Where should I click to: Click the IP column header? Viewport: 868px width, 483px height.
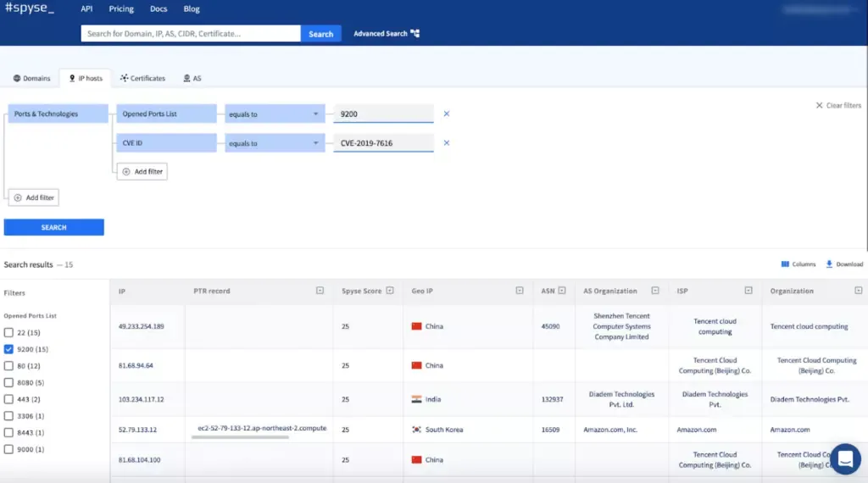coord(122,291)
